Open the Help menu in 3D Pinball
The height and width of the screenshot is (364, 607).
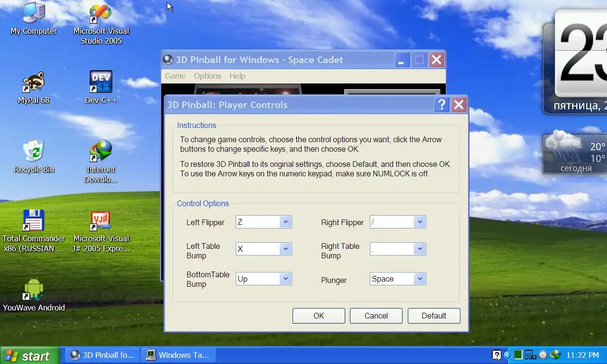pos(237,76)
